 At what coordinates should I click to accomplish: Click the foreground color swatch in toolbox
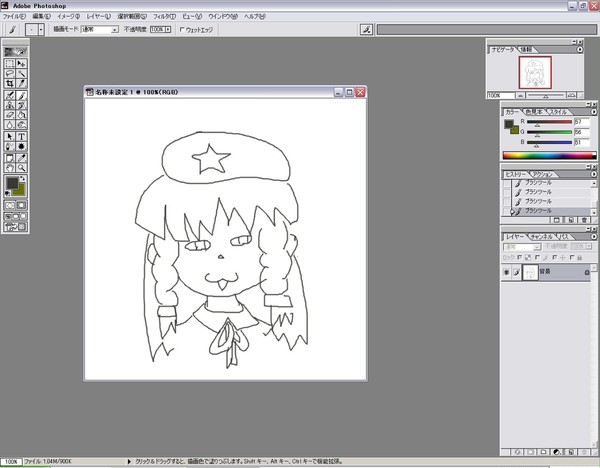coord(11,183)
